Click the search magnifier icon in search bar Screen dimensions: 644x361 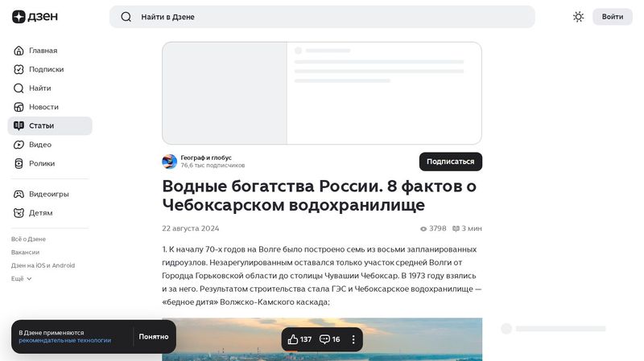click(x=126, y=17)
